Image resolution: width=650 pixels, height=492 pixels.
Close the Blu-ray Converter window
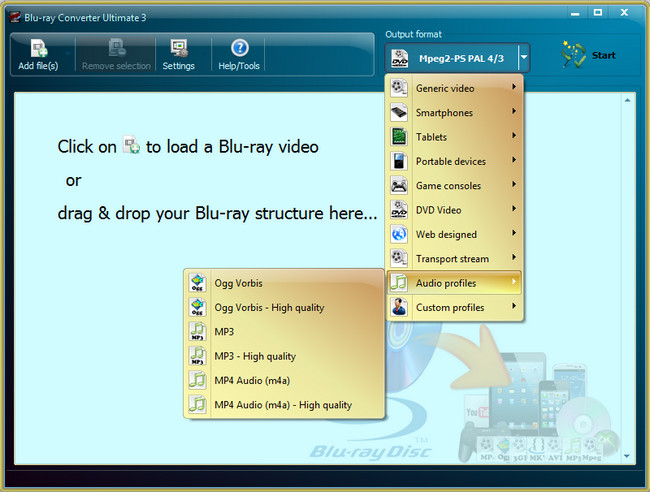click(624, 13)
